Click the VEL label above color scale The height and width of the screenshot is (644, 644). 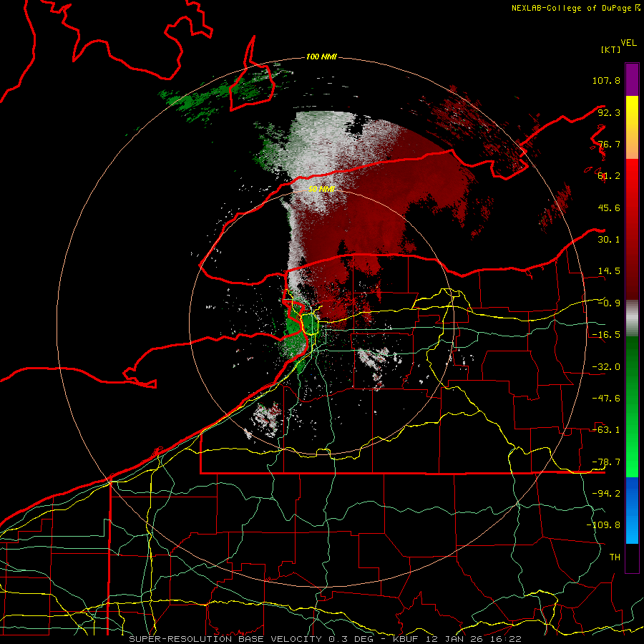(628, 42)
